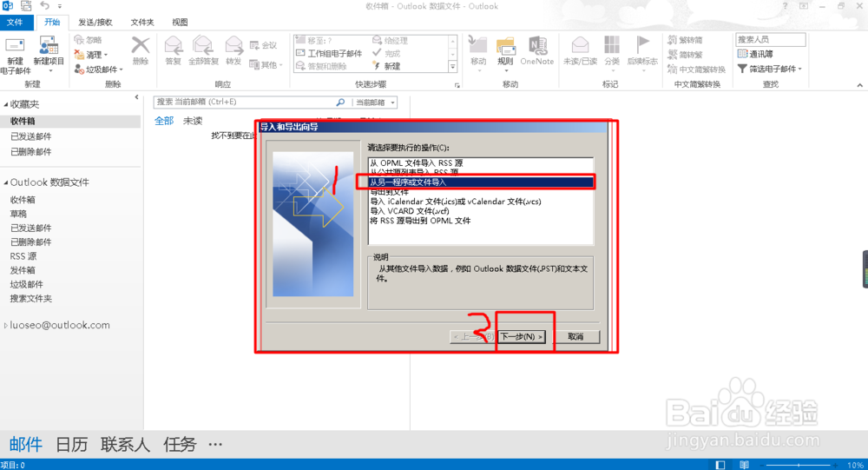Switch to the View (视图) tab
This screenshot has height=470, width=868.
(x=180, y=23)
